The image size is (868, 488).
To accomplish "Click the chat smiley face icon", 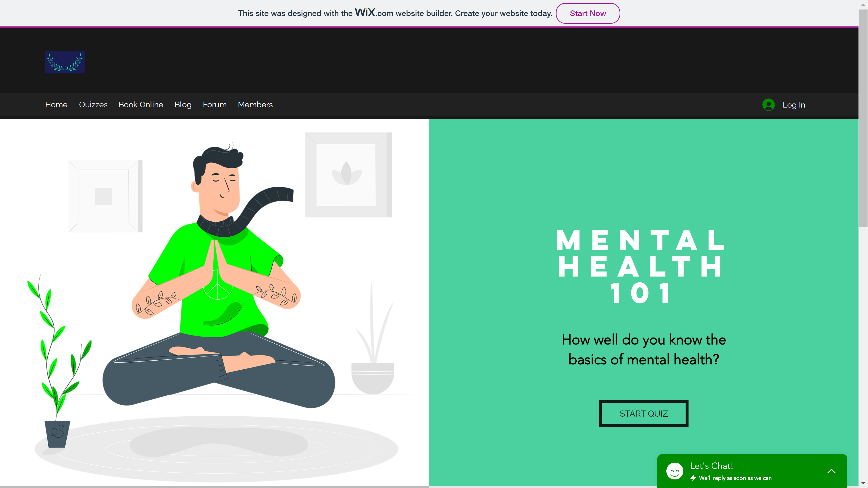I will tap(675, 471).
